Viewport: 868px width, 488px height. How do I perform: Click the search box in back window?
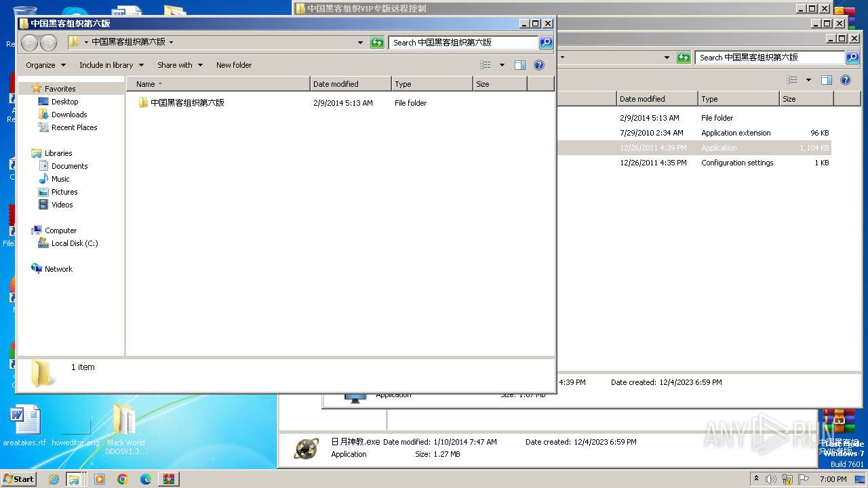770,58
